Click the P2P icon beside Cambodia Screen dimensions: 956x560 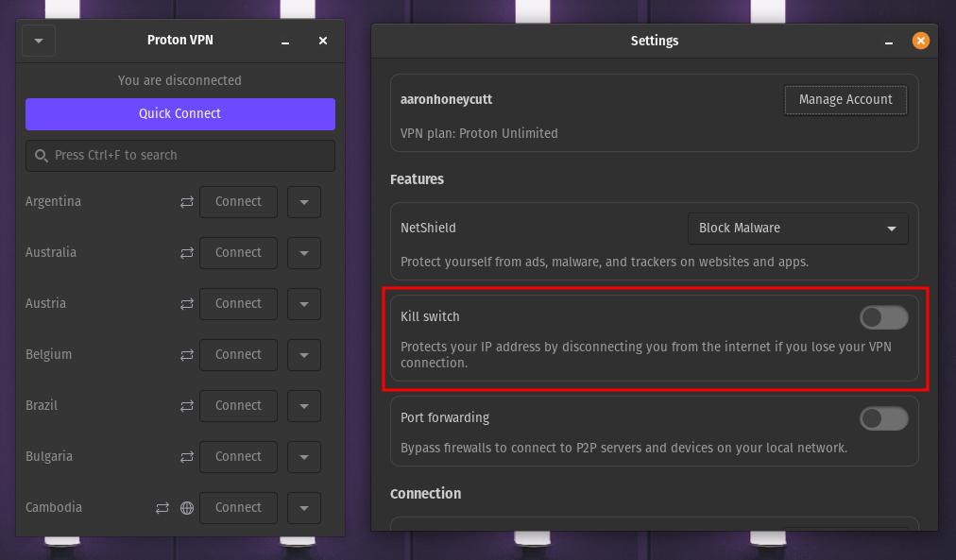tap(162, 507)
